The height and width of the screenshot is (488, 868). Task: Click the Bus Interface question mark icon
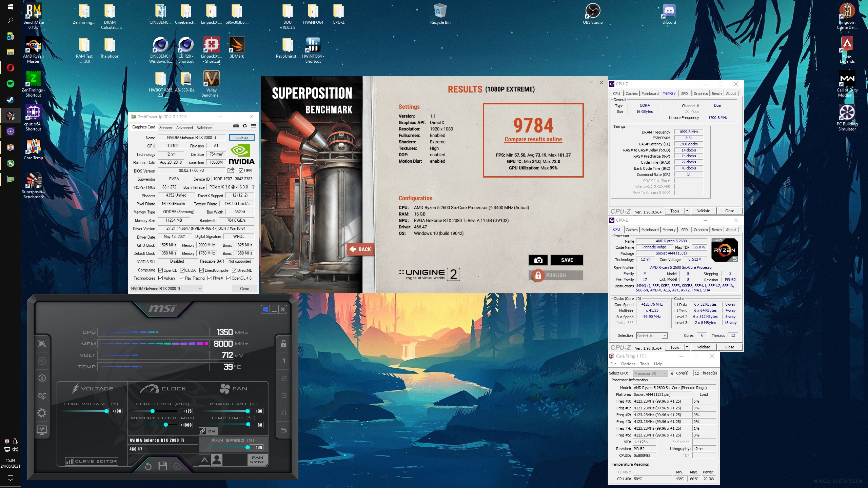[253, 187]
